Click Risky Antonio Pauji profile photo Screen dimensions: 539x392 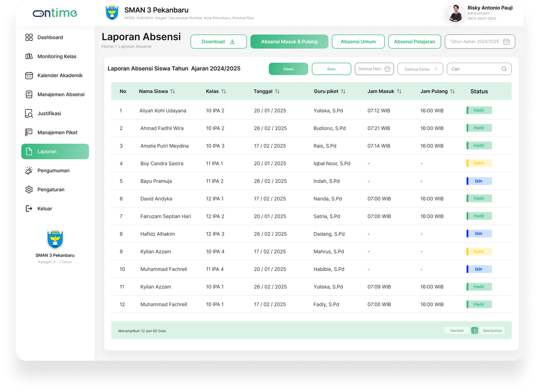click(x=455, y=13)
